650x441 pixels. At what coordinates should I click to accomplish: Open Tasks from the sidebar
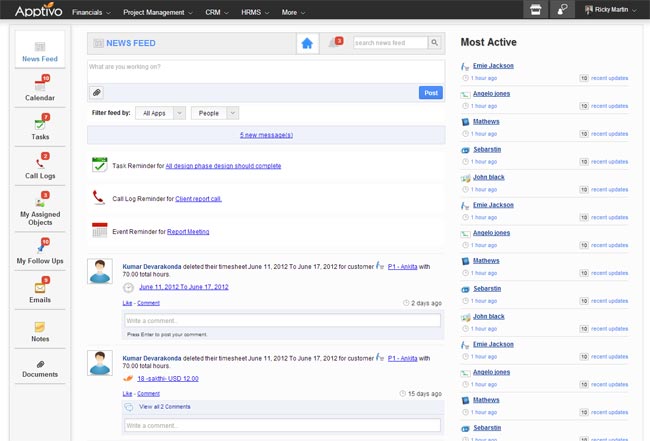pyautogui.click(x=40, y=126)
